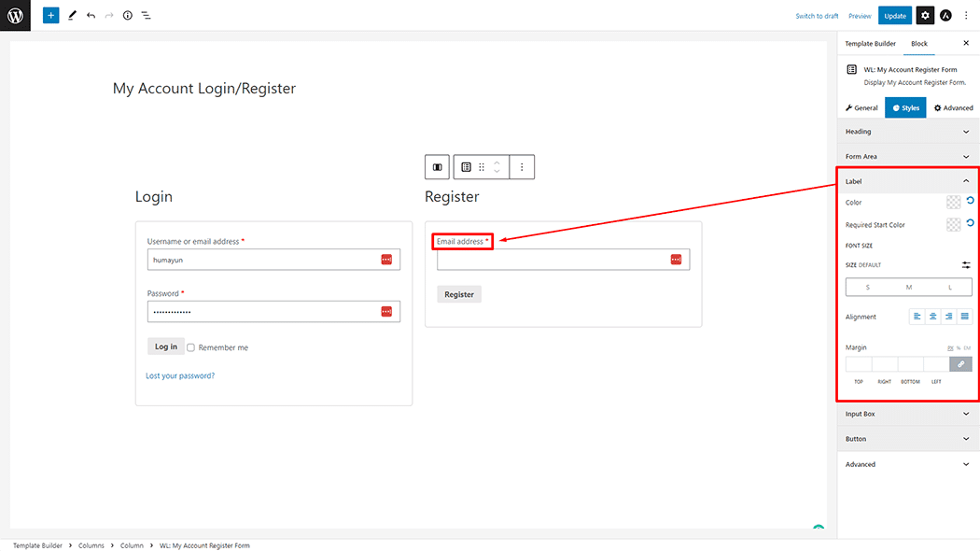The image size is (980, 551).
Task: Click the drag handle in the block toolbar
Action: tap(482, 166)
